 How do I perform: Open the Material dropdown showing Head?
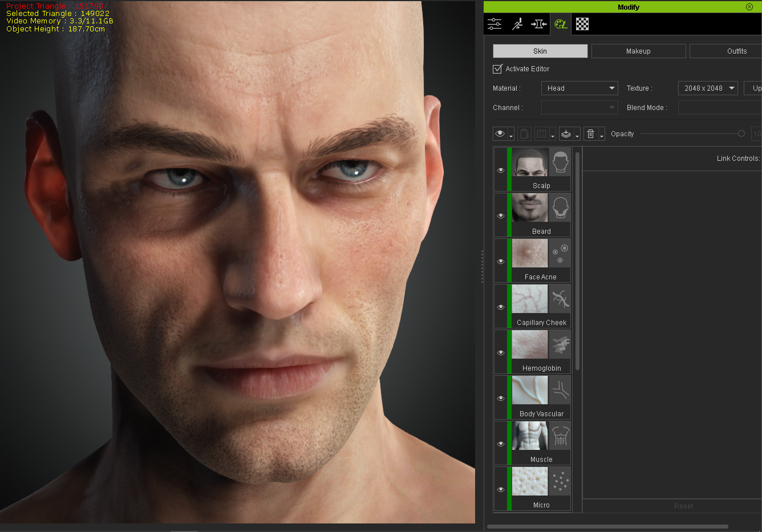(579, 88)
